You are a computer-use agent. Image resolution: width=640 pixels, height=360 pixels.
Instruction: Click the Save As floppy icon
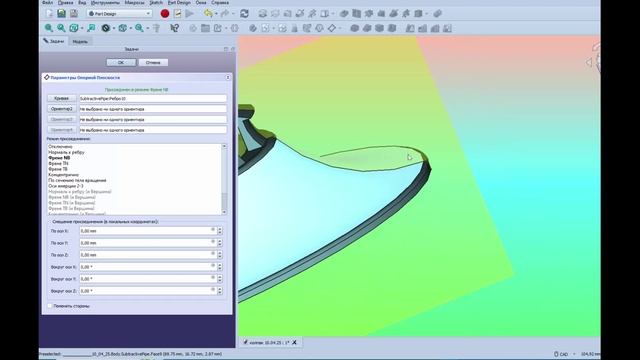[73, 13]
